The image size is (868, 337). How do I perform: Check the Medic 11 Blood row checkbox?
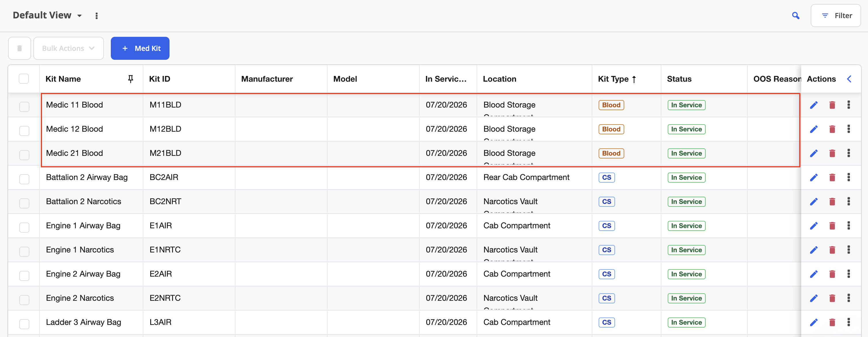(24, 107)
